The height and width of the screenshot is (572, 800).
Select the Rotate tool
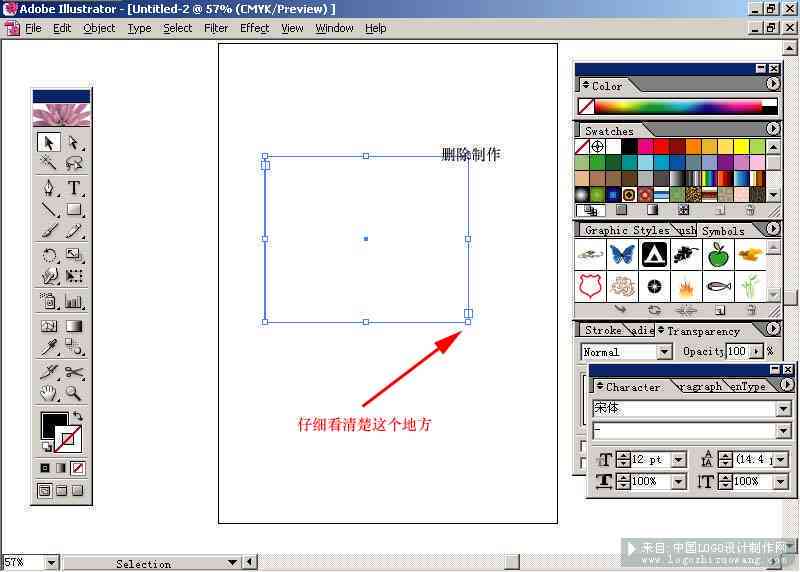coord(48,255)
